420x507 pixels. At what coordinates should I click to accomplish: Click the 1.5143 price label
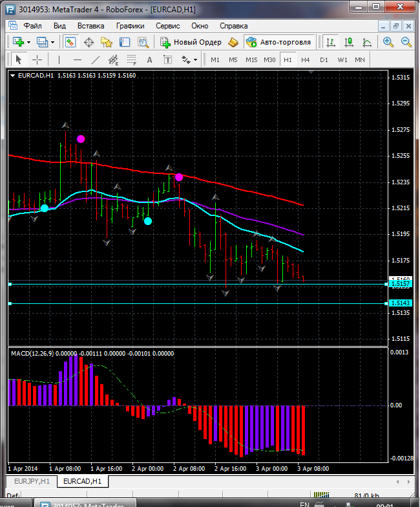(401, 303)
